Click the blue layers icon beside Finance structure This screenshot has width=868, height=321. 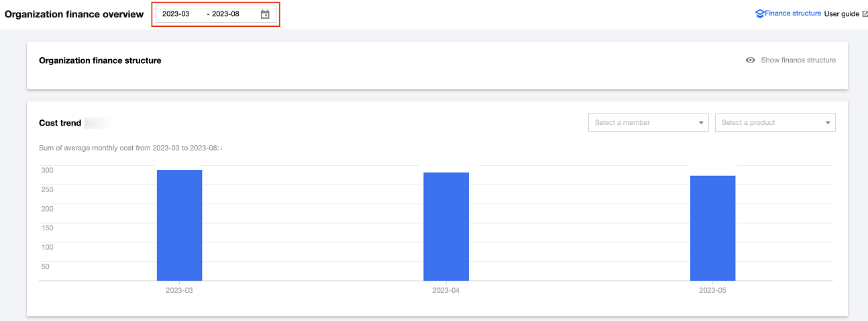click(759, 13)
